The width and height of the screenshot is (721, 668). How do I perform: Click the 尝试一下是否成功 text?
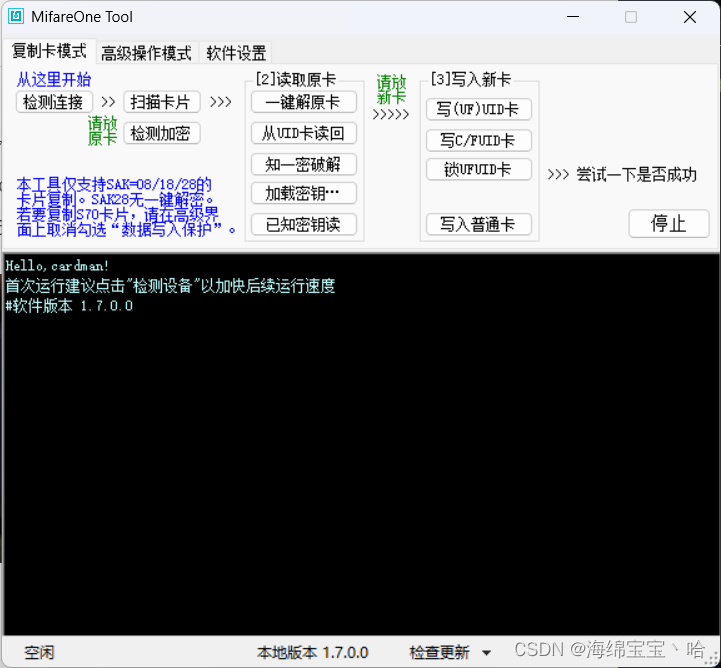pyautogui.click(x=636, y=175)
